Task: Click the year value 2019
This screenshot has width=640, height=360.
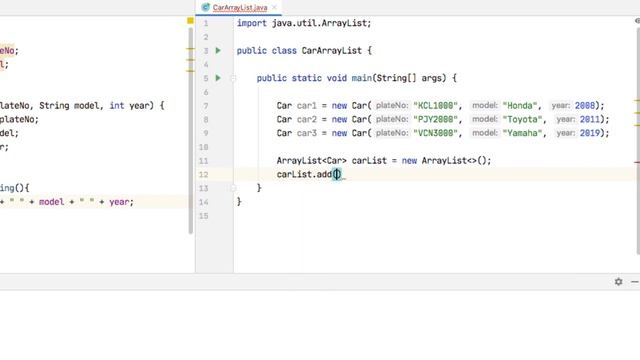Action: [x=589, y=133]
